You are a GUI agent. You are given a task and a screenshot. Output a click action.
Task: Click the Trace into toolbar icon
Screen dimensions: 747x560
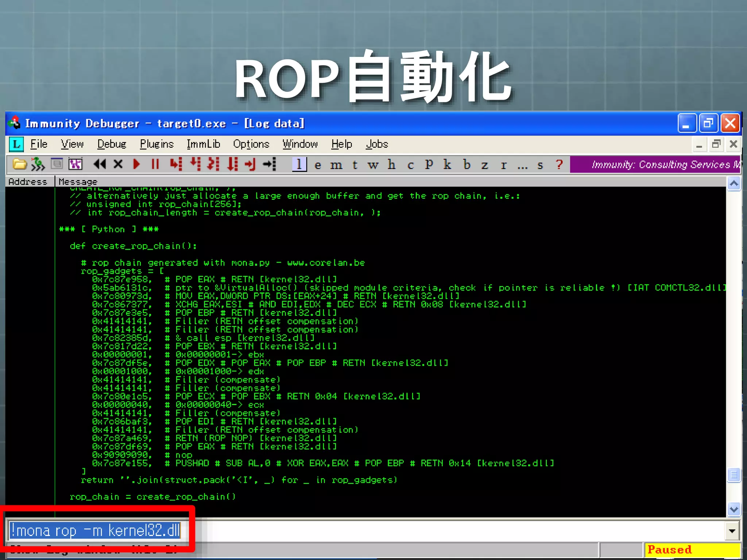point(213,164)
